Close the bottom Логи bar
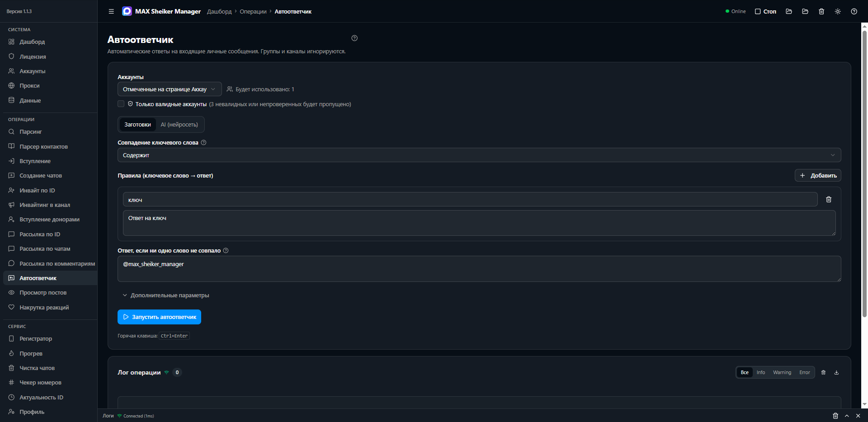Viewport: 868px width, 422px height. pyautogui.click(x=858, y=416)
